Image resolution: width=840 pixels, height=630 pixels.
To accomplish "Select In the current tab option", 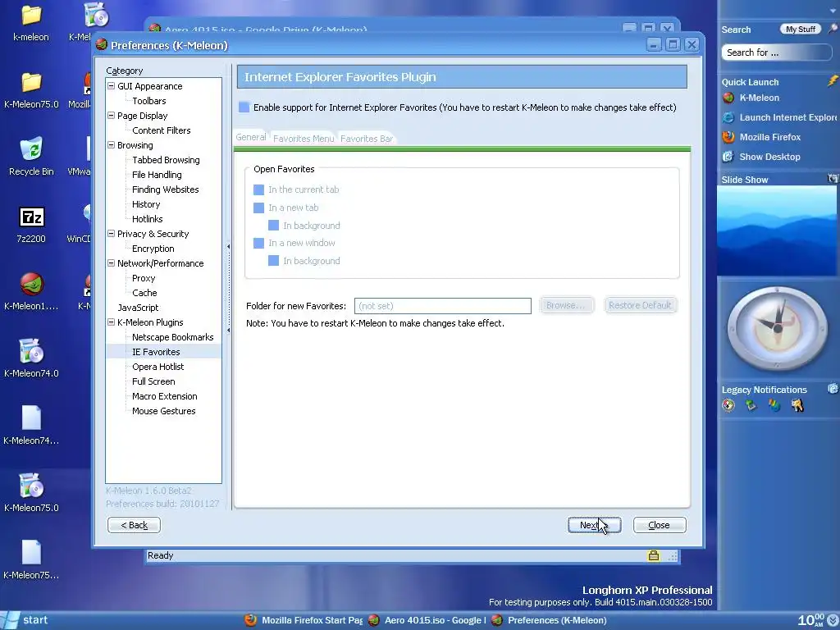I will [258, 189].
